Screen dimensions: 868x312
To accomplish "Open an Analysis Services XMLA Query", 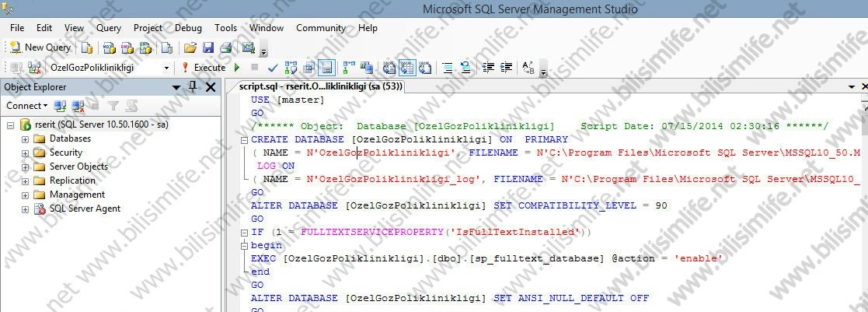I will [x=145, y=47].
